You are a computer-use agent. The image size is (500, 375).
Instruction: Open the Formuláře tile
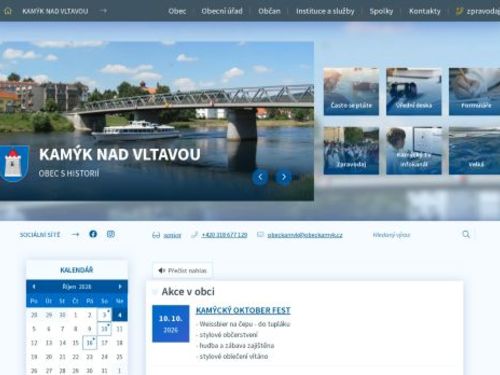pos(475,91)
